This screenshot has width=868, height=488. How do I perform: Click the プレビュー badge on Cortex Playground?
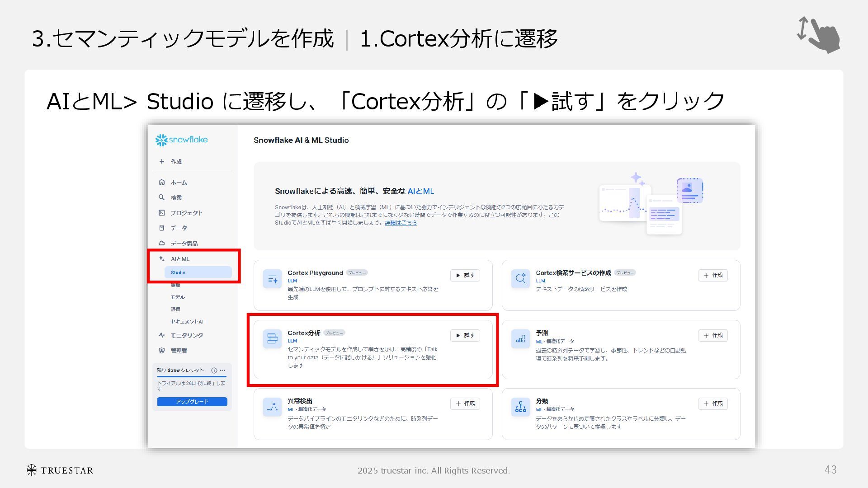357,273
